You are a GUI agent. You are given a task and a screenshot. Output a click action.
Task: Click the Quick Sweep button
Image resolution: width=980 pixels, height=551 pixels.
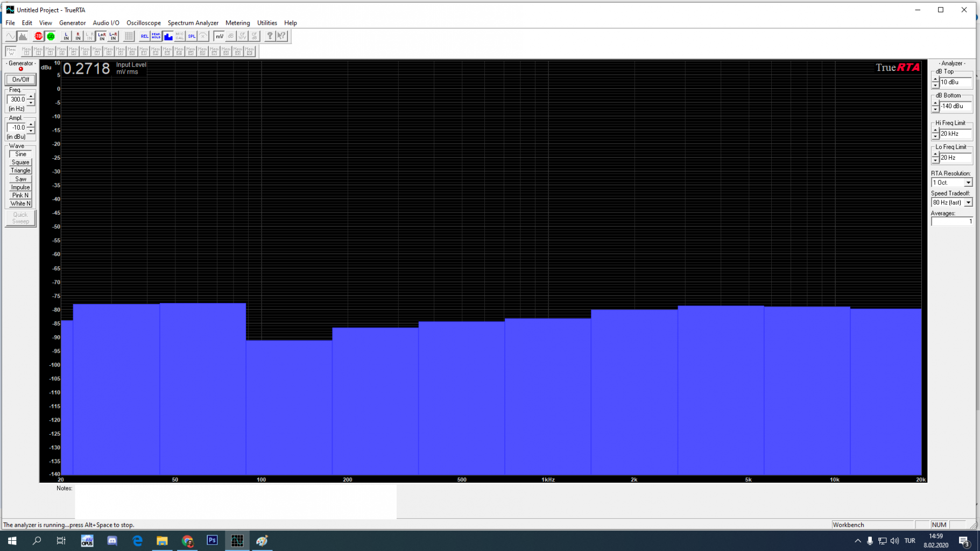pos(20,218)
